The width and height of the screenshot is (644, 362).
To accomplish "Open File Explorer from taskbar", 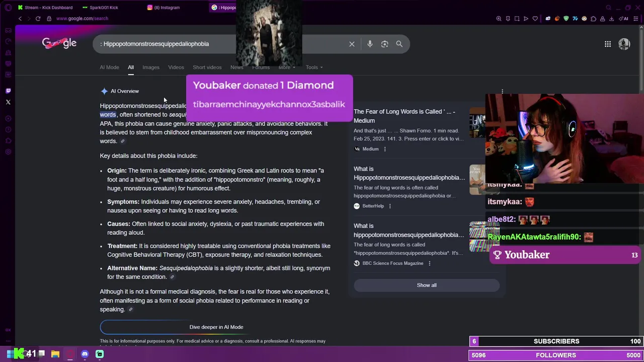I will tap(55, 354).
